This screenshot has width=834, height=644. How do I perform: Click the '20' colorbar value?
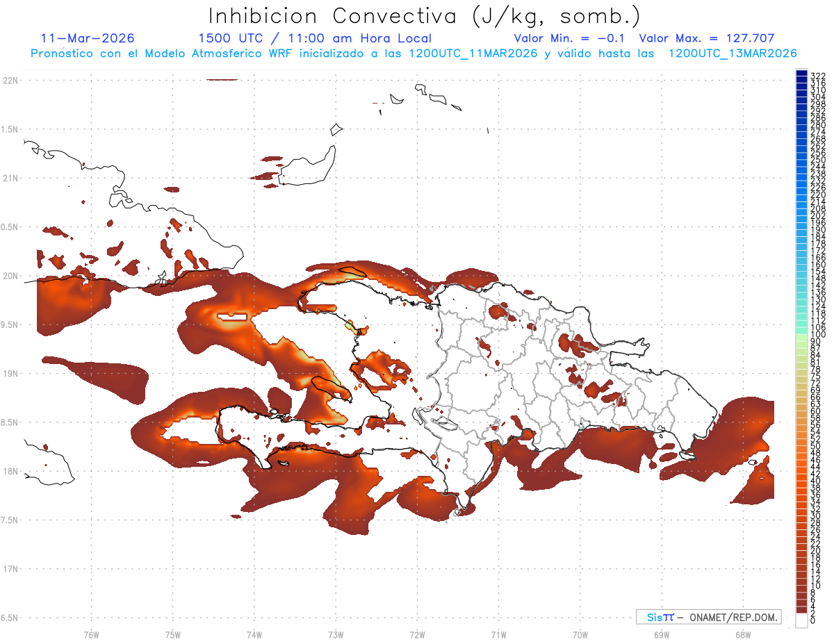tap(816, 551)
